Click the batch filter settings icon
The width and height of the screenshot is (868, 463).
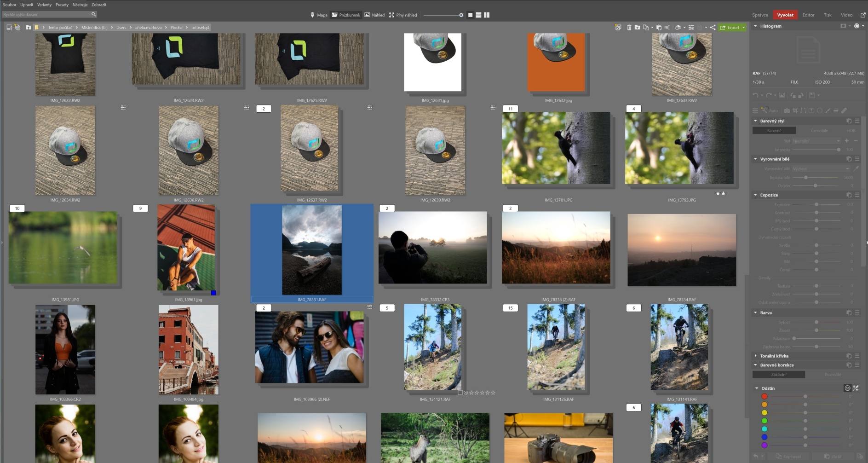pyautogui.click(x=691, y=28)
